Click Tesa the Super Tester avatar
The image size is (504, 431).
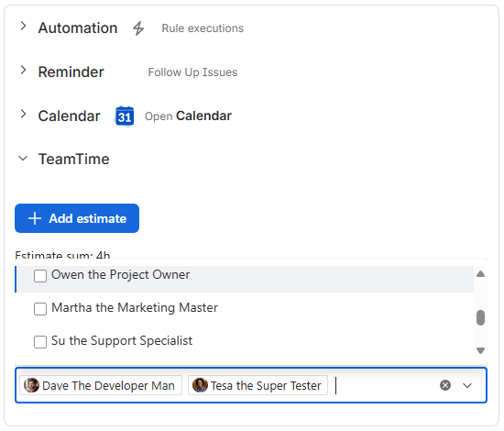click(x=200, y=385)
